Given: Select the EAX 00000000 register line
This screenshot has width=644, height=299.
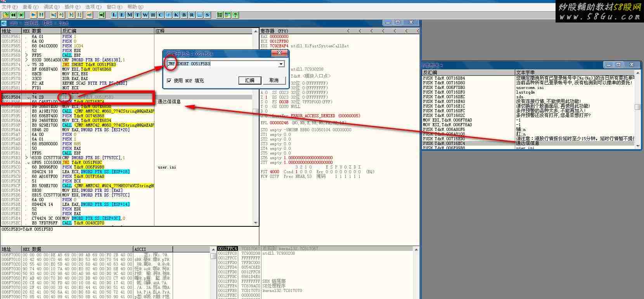Looking at the screenshot, I should pos(274,37).
